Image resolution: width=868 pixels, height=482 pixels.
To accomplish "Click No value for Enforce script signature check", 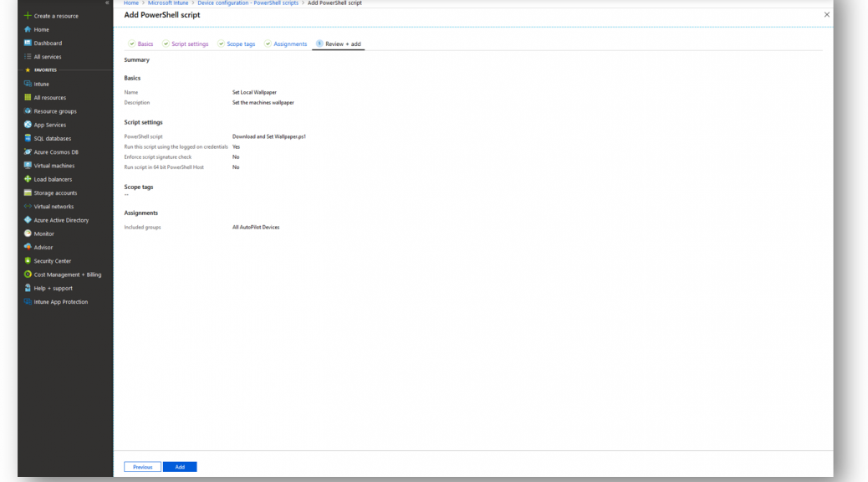I will 236,156.
